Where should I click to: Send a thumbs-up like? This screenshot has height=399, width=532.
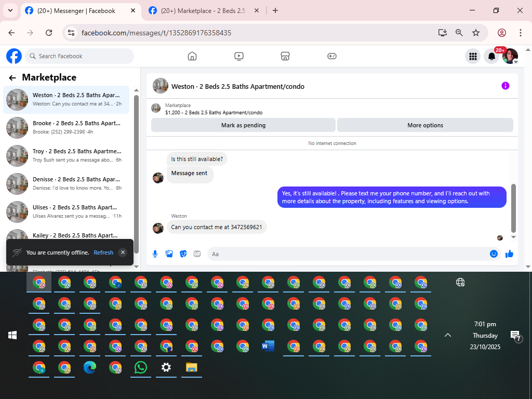(509, 254)
